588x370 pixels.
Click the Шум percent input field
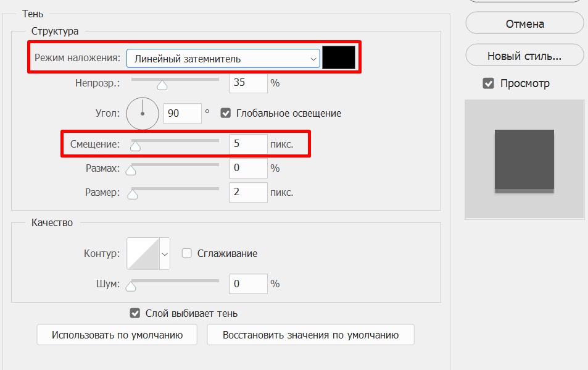[248, 284]
